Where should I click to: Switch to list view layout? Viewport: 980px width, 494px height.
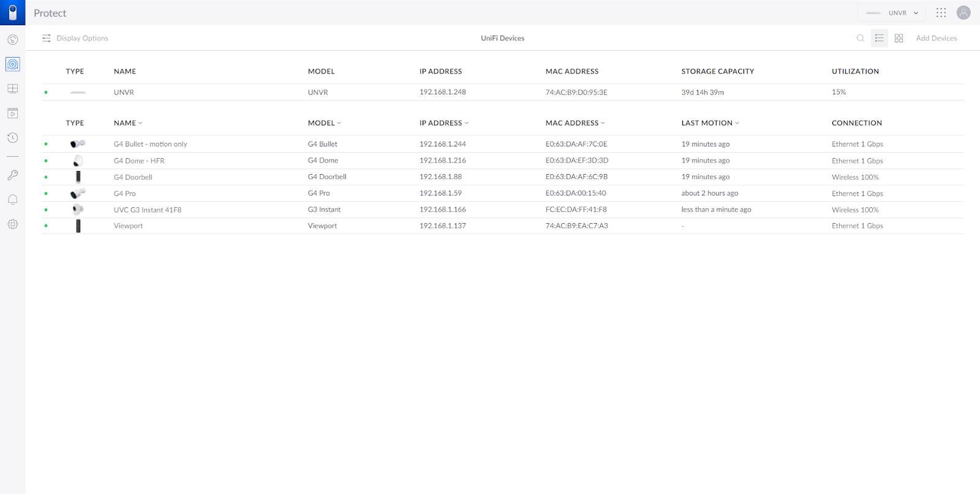[x=880, y=38]
